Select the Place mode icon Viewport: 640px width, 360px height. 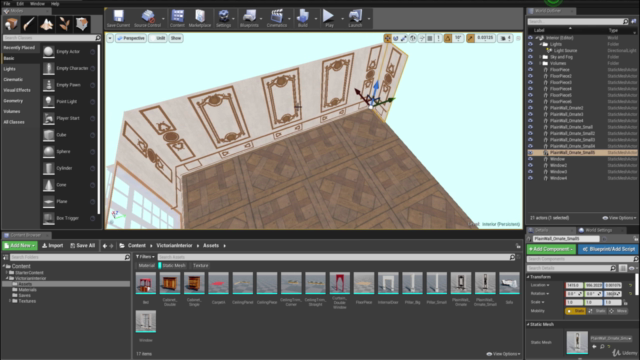coord(11,24)
